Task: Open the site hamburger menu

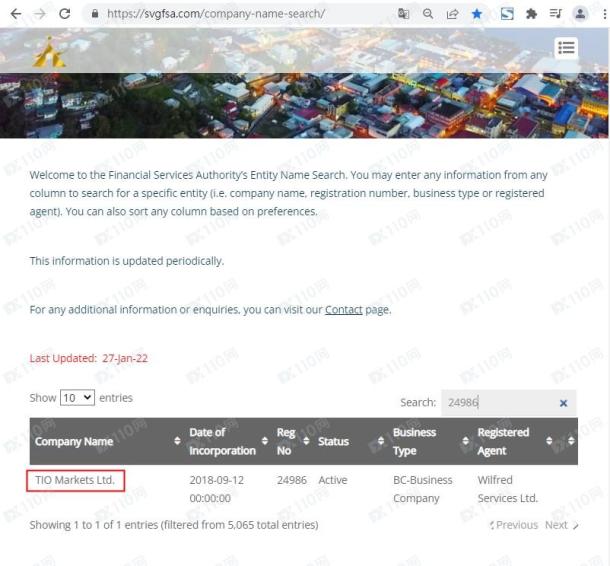Action: pos(566,48)
